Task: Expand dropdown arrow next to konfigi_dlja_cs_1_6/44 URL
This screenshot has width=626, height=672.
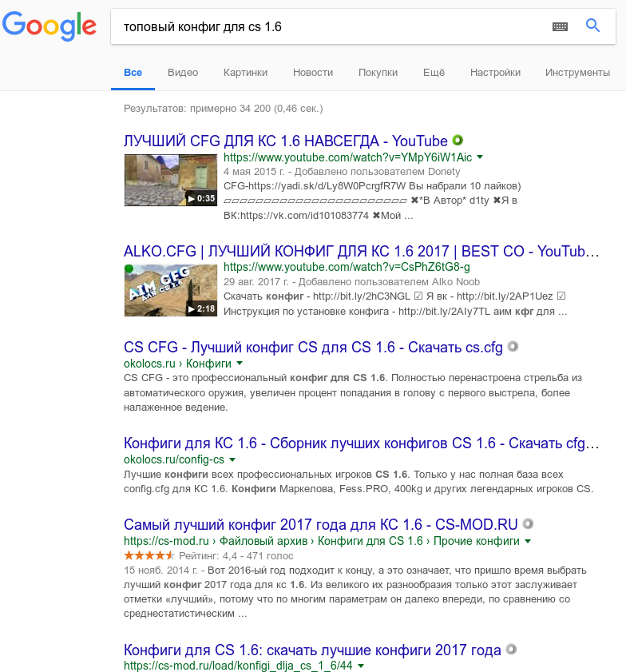Action: coord(361,666)
